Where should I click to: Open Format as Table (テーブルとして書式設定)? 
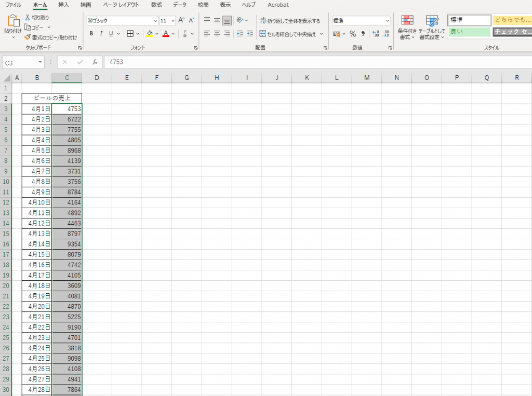point(432,27)
